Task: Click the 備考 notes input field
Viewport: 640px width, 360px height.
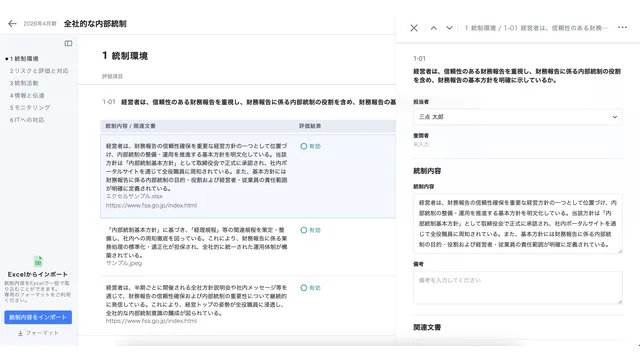Action: coord(518,288)
